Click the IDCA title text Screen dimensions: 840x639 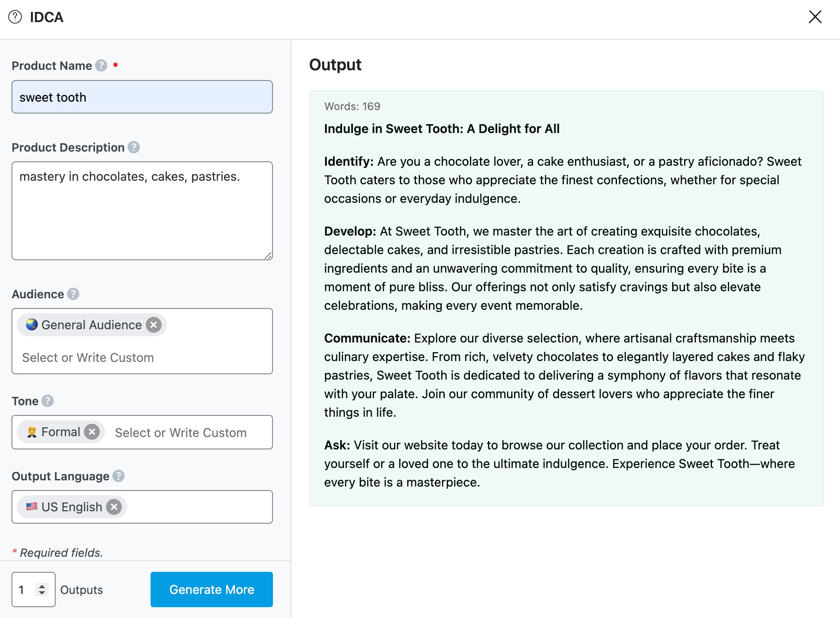pos(46,17)
